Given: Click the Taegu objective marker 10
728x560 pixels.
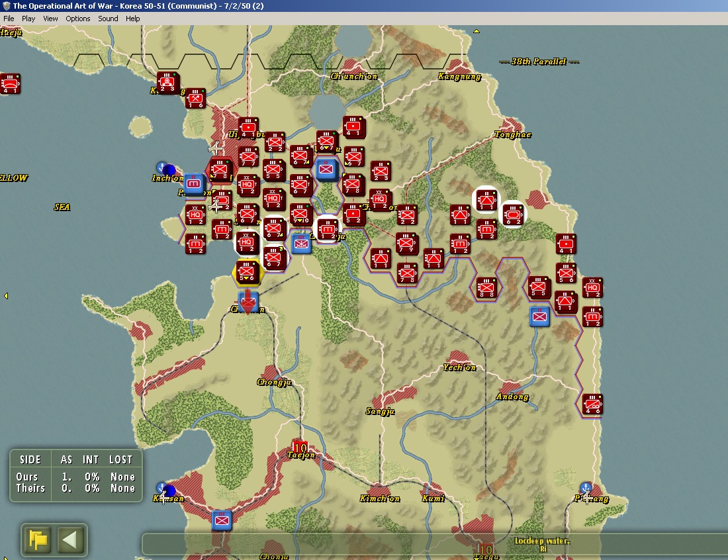Looking at the screenshot, I should [x=486, y=549].
